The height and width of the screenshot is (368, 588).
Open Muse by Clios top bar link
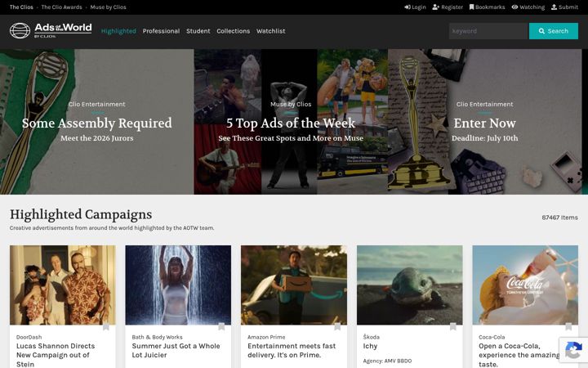tap(108, 7)
